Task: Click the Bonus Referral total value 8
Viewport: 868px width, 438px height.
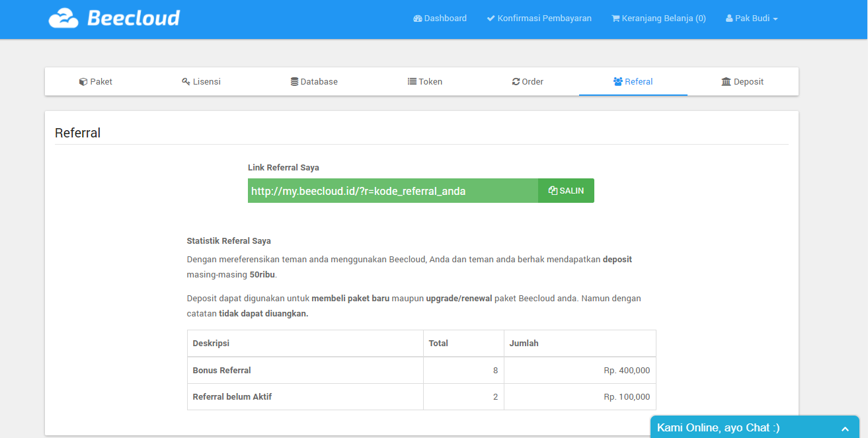Action: pos(495,371)
